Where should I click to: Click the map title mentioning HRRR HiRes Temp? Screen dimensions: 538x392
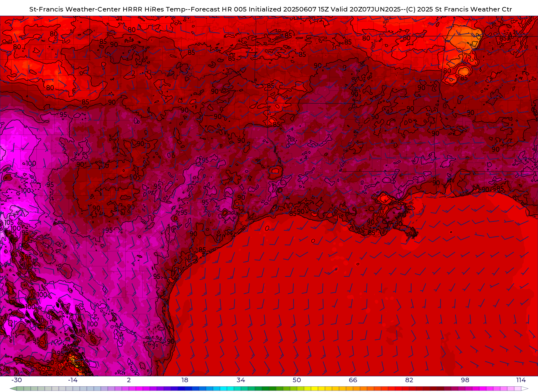click(x=271, y=9)
